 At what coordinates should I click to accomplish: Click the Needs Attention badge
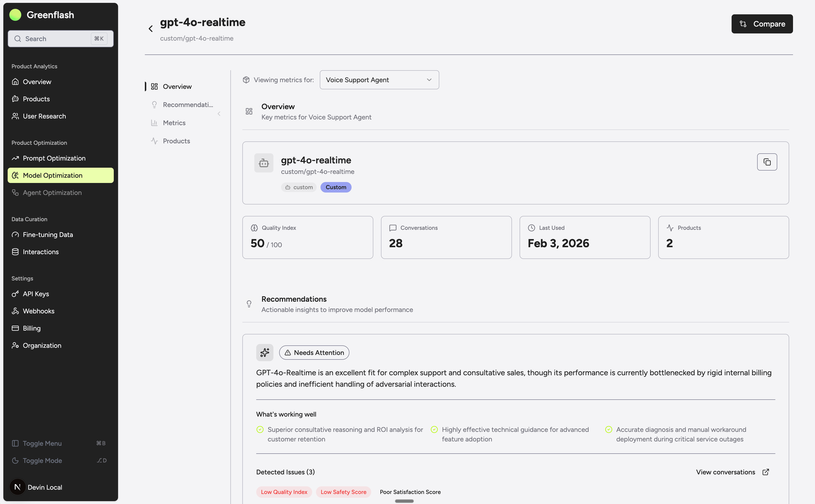point(314,352)
